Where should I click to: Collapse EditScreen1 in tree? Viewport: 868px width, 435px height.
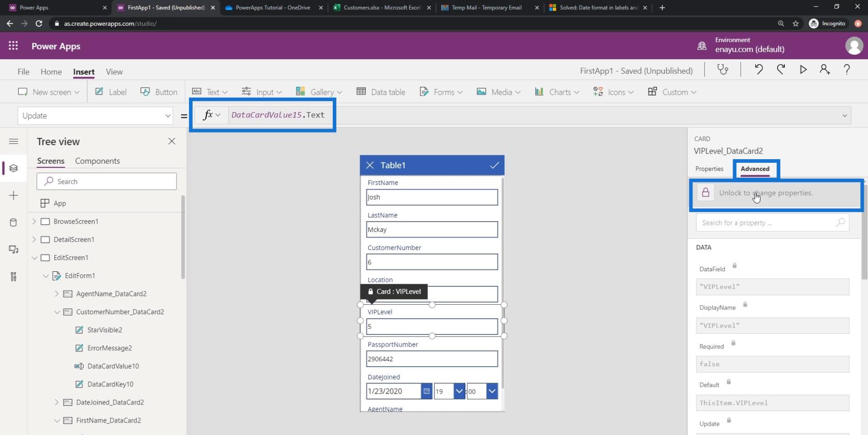[x=34, y=257]
